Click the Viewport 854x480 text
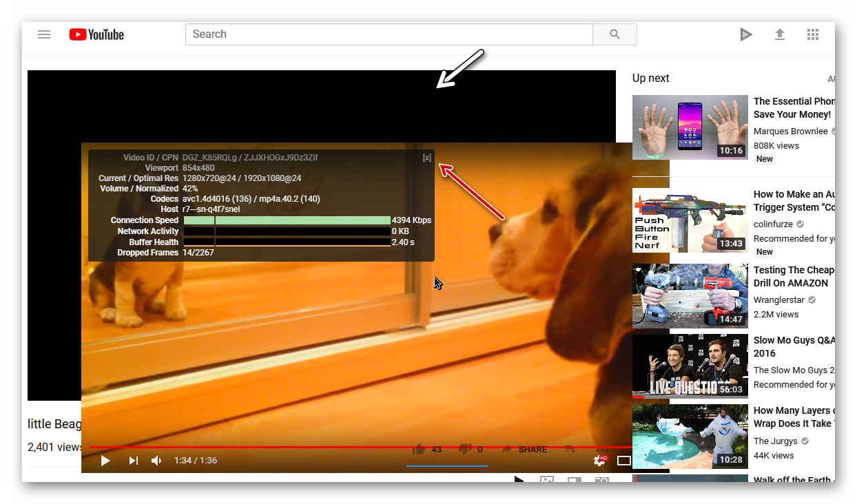857x504 pixels. coord(198,168)
